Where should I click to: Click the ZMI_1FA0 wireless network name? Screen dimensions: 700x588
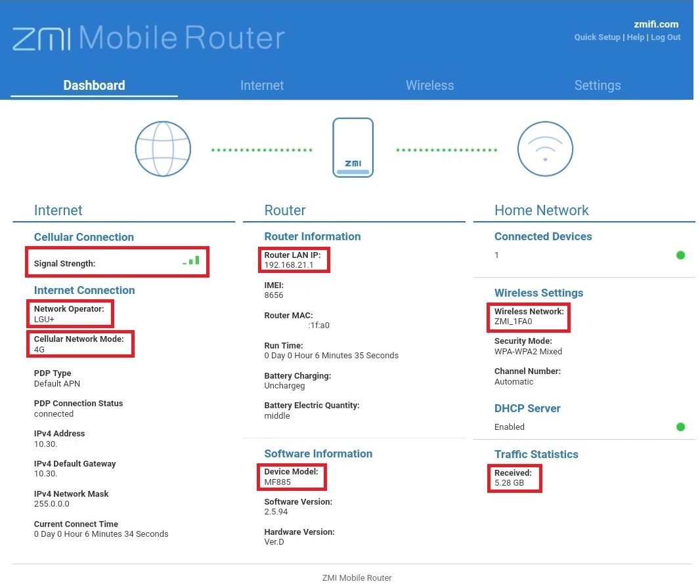pyautogui.click(x=513, y=321)
